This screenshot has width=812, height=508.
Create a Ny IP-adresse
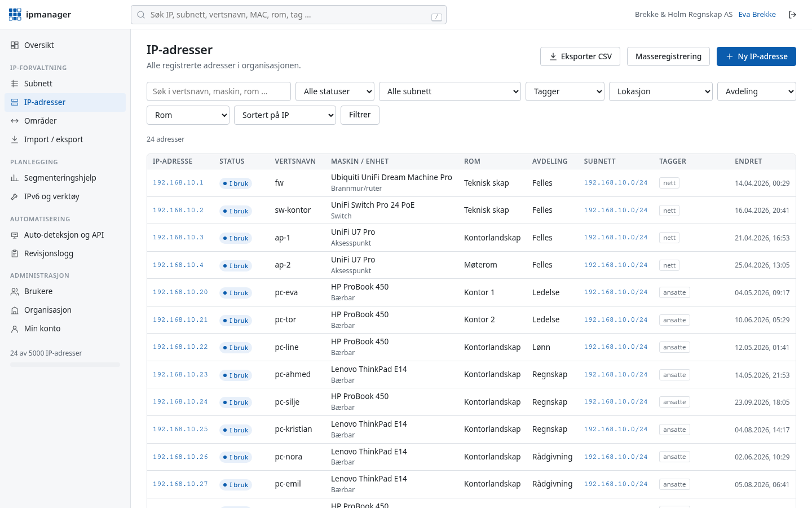click(x=756, y=56)
